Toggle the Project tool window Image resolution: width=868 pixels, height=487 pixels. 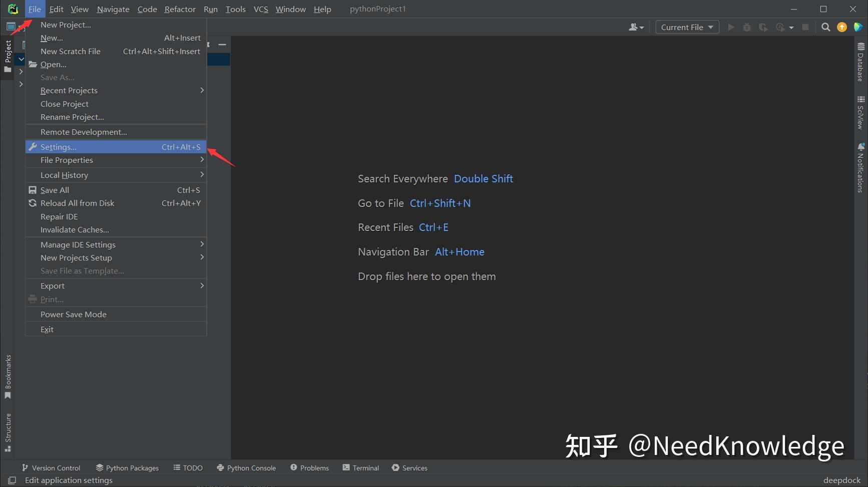coord(8,53)
